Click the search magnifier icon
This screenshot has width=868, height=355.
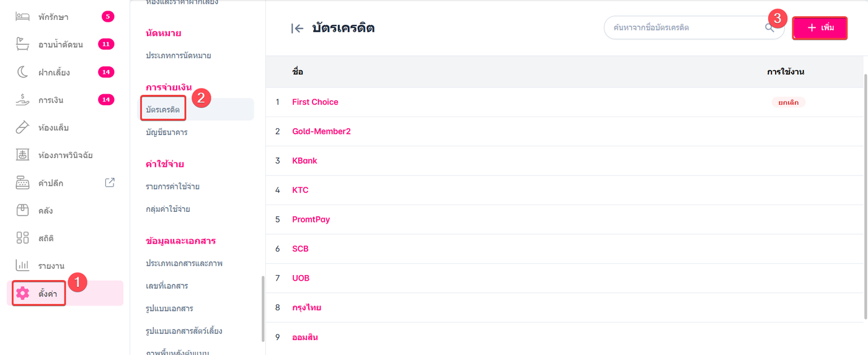[x=769, y=28]
